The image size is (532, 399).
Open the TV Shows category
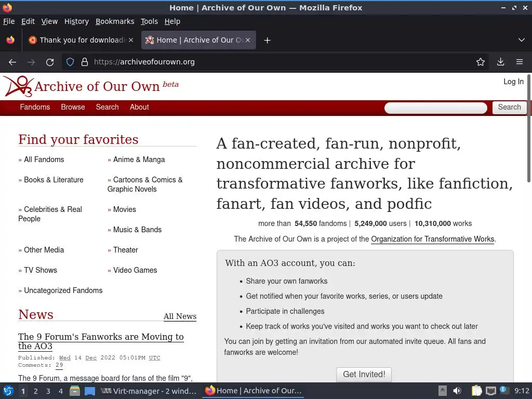click(41, 270)
